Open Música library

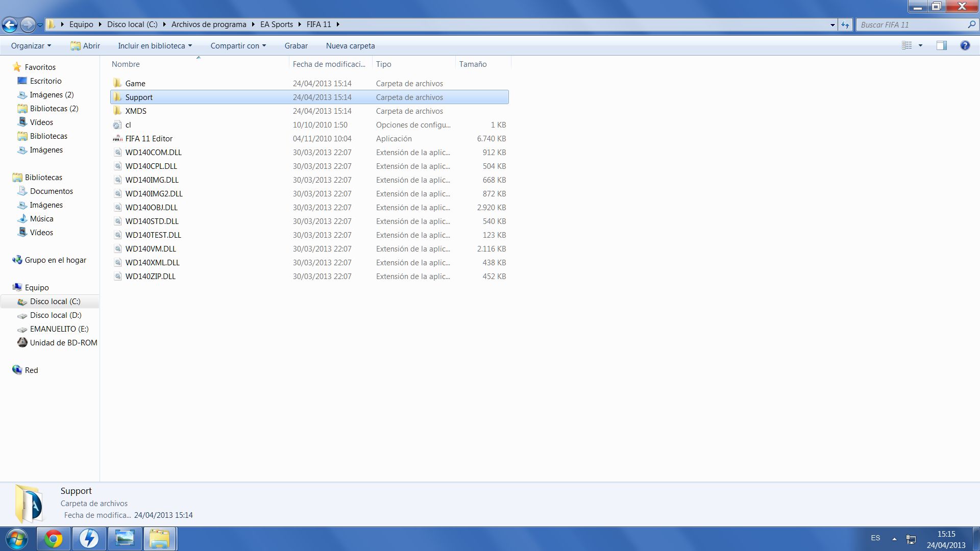coord(41,218)
